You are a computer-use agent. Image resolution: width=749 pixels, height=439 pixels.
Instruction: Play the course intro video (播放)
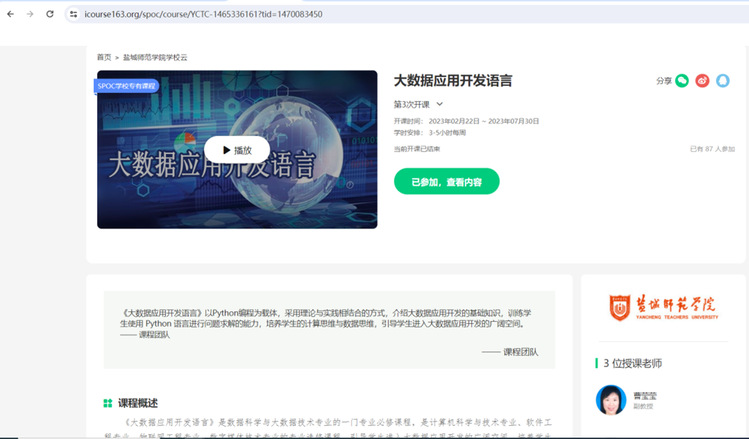tap(237, 150)
